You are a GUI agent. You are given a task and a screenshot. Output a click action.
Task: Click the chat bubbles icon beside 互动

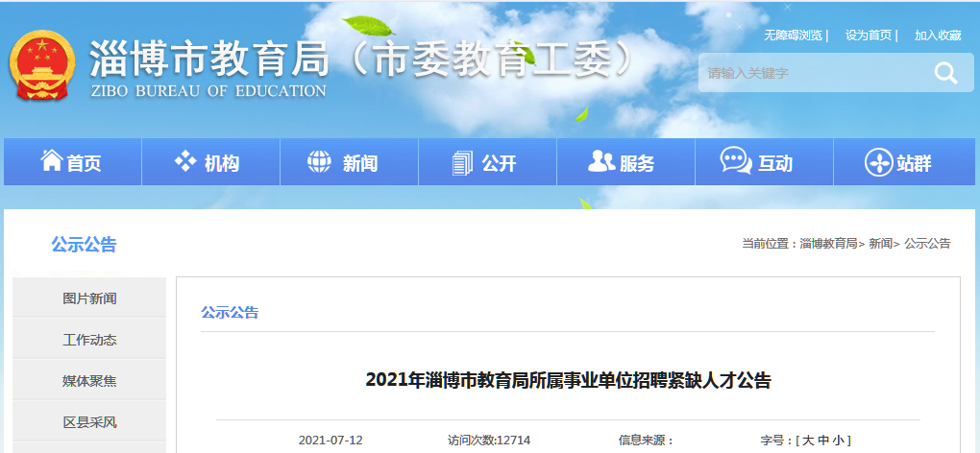click(736, 160)
